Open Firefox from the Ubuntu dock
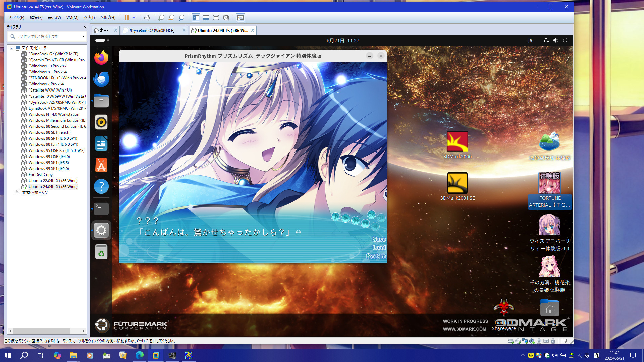644x362 pixels. 101,58
